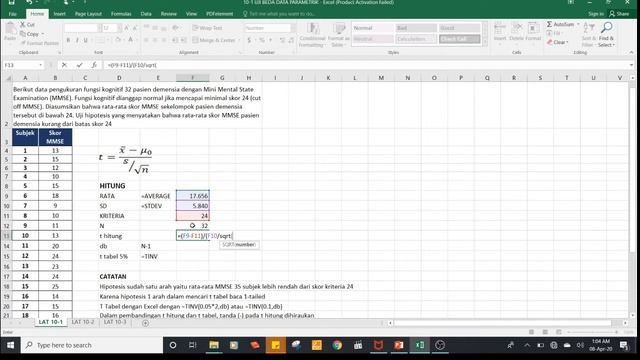Confirm the formula entry with the checkmark icon
This screenshot has height=360, width=640.
79,65
